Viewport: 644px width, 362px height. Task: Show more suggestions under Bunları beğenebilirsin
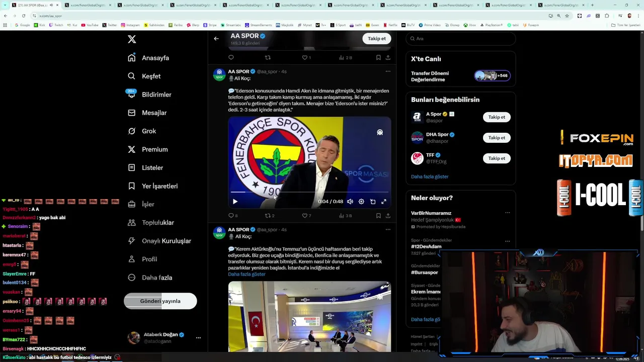430,177
